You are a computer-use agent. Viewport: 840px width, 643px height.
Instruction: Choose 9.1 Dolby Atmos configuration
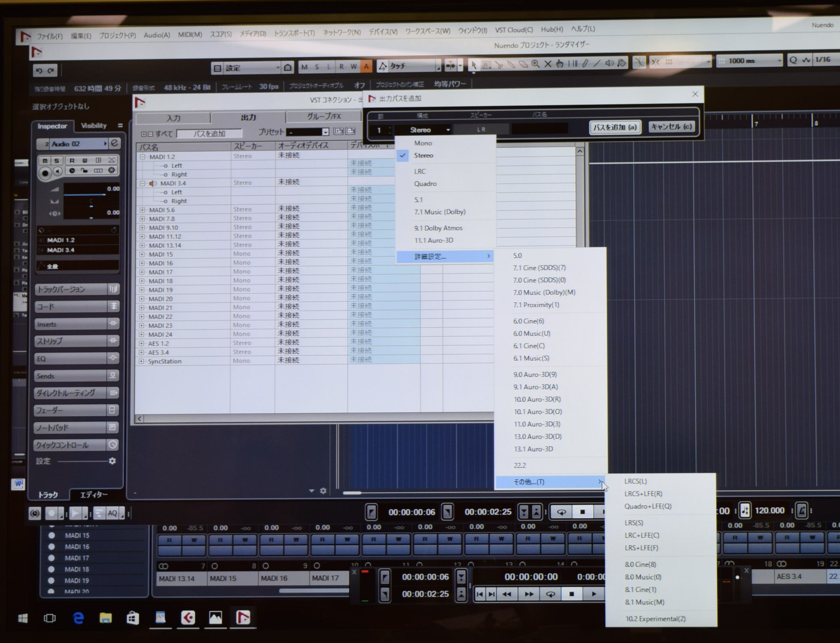[x=438, y=228]
